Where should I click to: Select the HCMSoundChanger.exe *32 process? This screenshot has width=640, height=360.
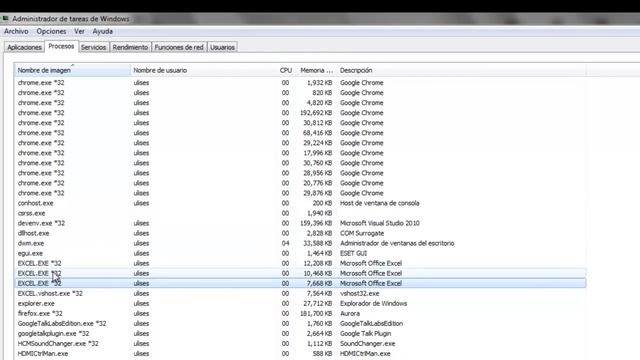pos(300,344)
